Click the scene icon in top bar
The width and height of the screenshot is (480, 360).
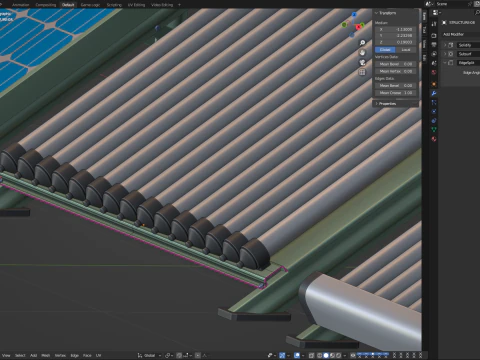point(429,4)
